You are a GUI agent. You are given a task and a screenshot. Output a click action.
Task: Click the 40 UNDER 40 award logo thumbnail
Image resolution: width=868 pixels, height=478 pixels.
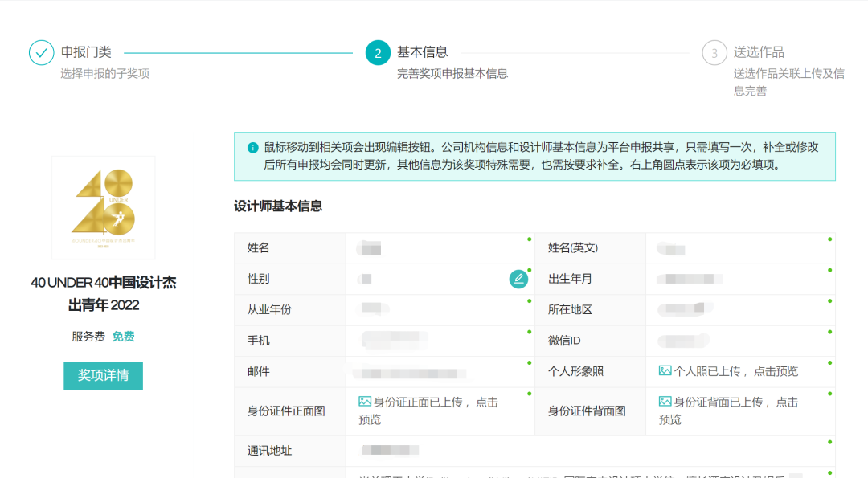point(103,207)
